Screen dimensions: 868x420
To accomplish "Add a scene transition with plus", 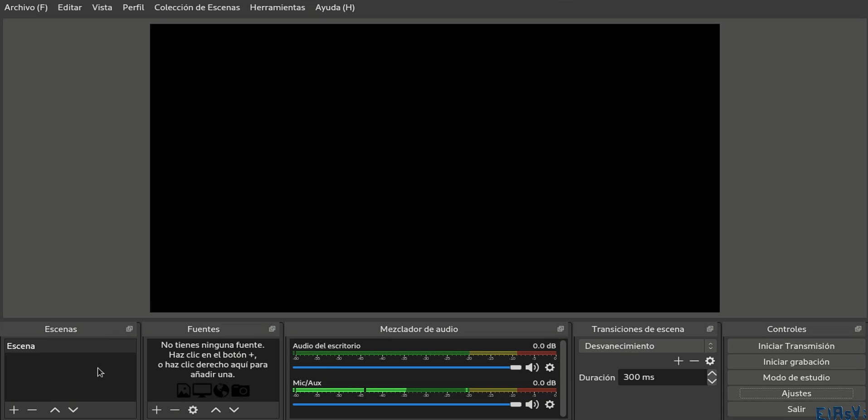I will point(678,361).
